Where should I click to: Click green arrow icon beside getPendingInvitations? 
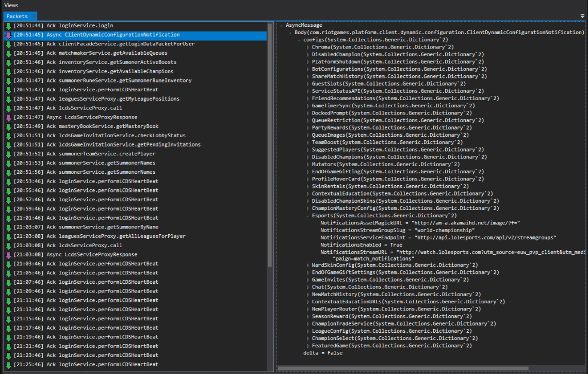[9, 145]
